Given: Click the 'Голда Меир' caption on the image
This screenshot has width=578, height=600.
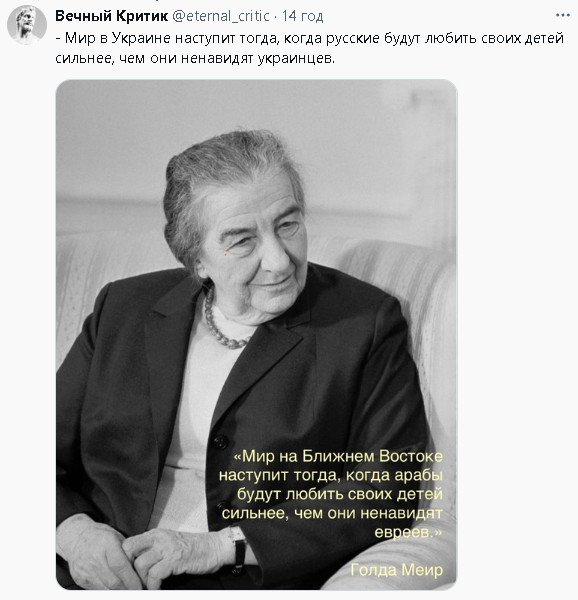Looking at the screenshot, I should pos(397,570).
